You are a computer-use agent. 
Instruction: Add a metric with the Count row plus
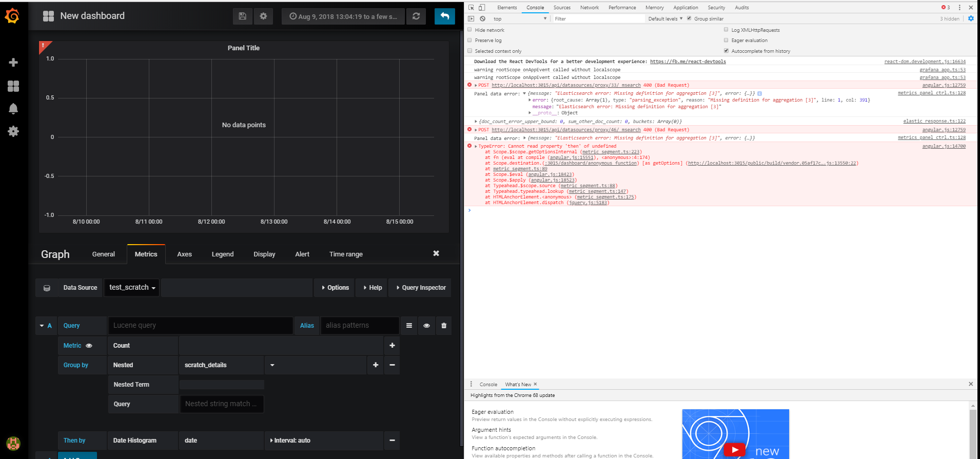392,346
